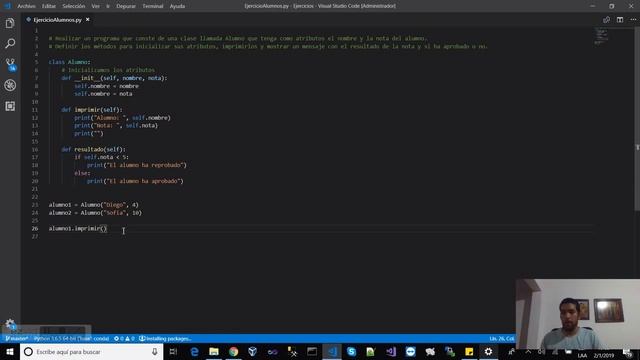Click the code minimap preview
Image resolution: width=640 pixels, height=360 pixels.
coord(601,36)
